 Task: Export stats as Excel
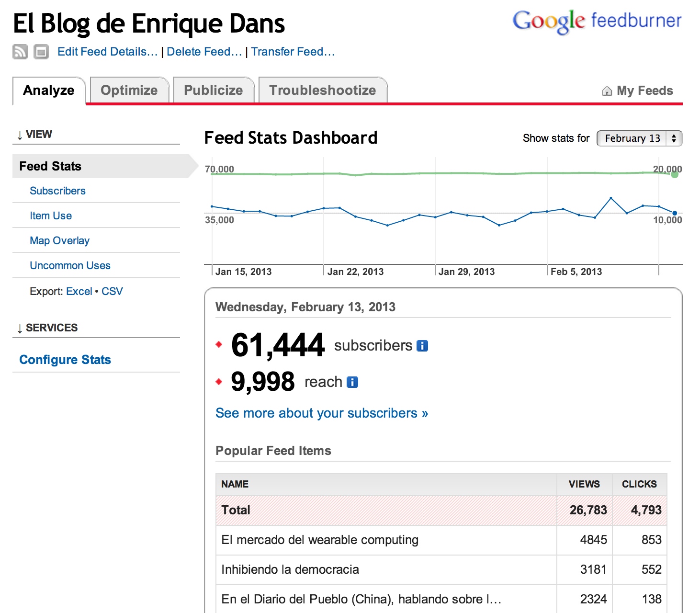tap(79, 291)
